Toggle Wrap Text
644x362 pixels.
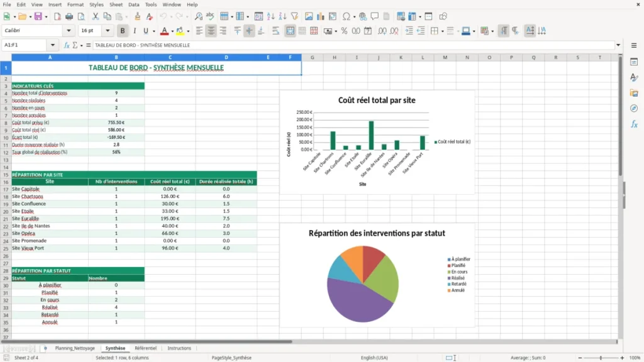(275, 31)
